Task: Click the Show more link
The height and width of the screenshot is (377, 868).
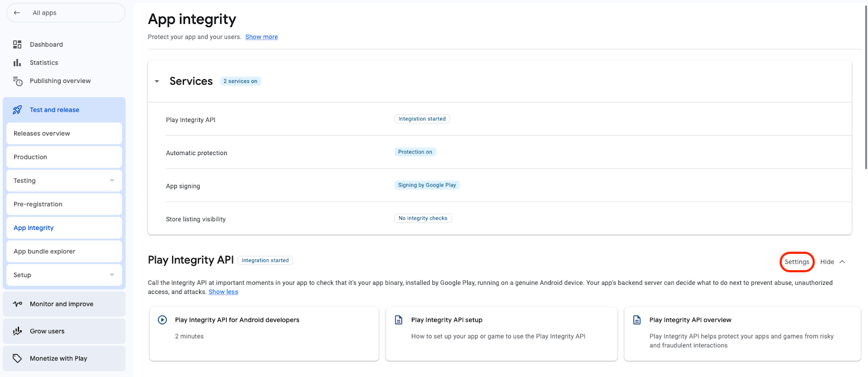Action: click(261, 37)
